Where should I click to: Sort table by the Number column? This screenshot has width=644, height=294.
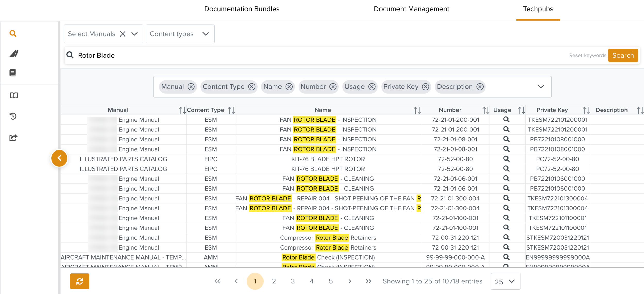point(486,110)
